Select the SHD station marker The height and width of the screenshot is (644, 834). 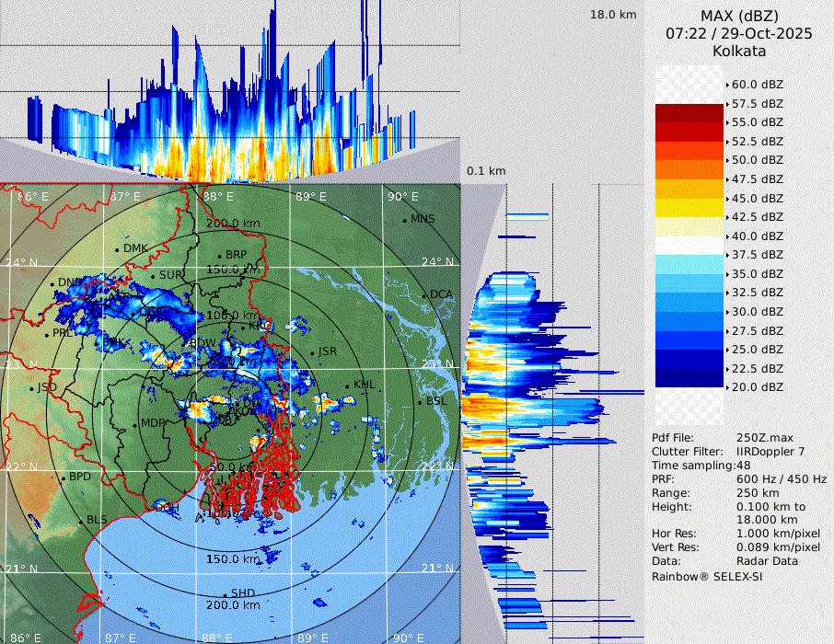(225, 594)
